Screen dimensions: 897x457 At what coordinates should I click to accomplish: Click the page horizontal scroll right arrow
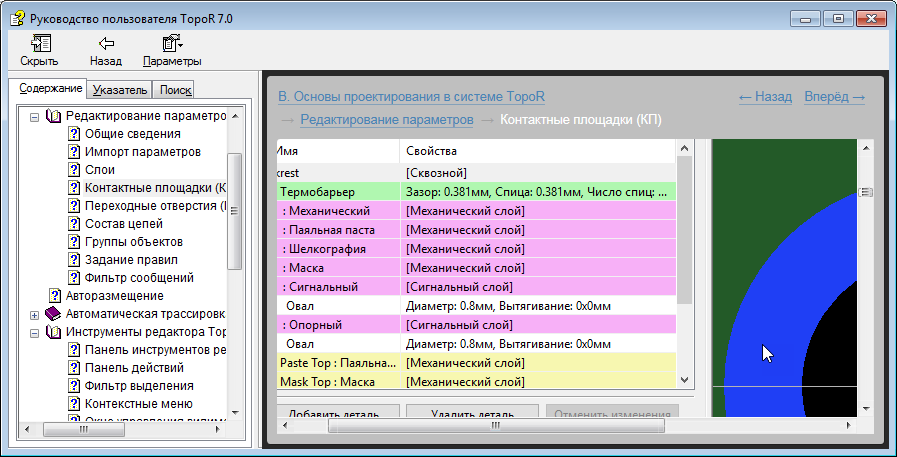tap(849, 426)
